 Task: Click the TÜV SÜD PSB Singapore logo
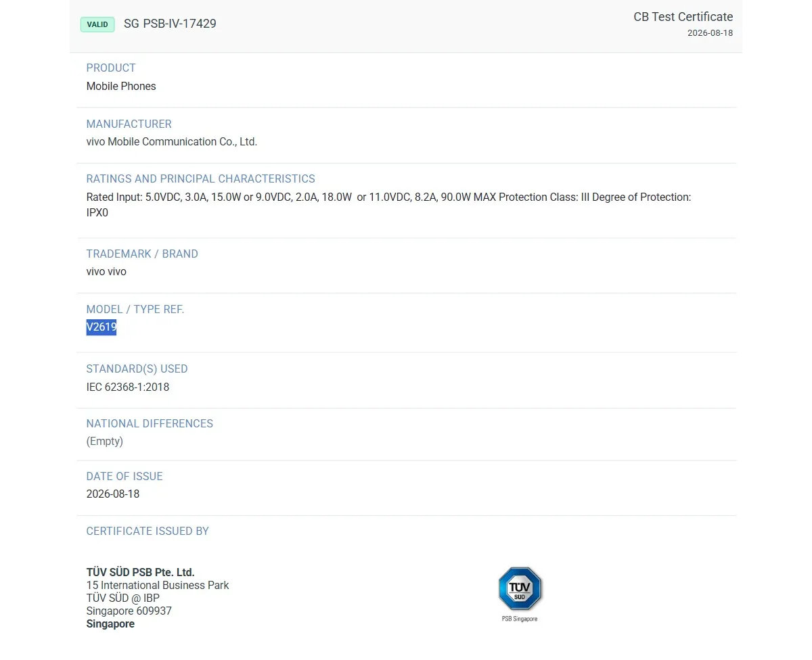(x=520, y=589)
